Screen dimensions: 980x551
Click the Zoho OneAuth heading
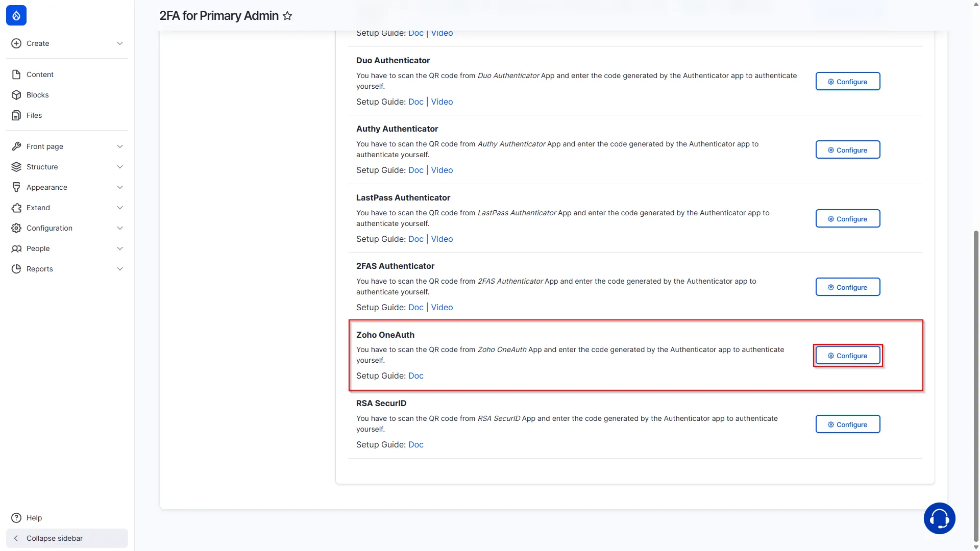(x=385, y=335)
